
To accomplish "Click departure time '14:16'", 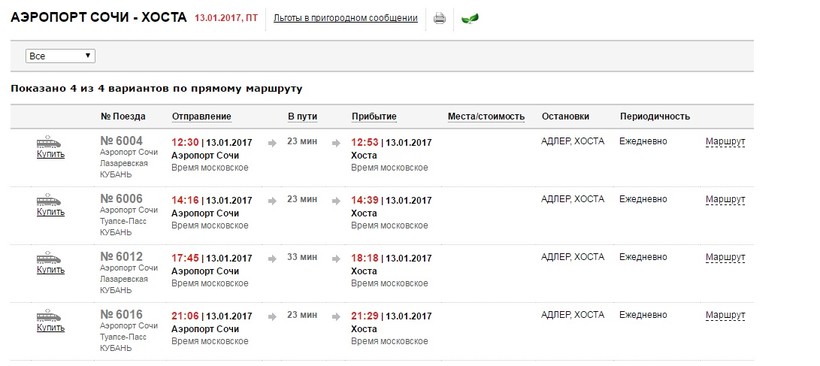I will 185,201.
